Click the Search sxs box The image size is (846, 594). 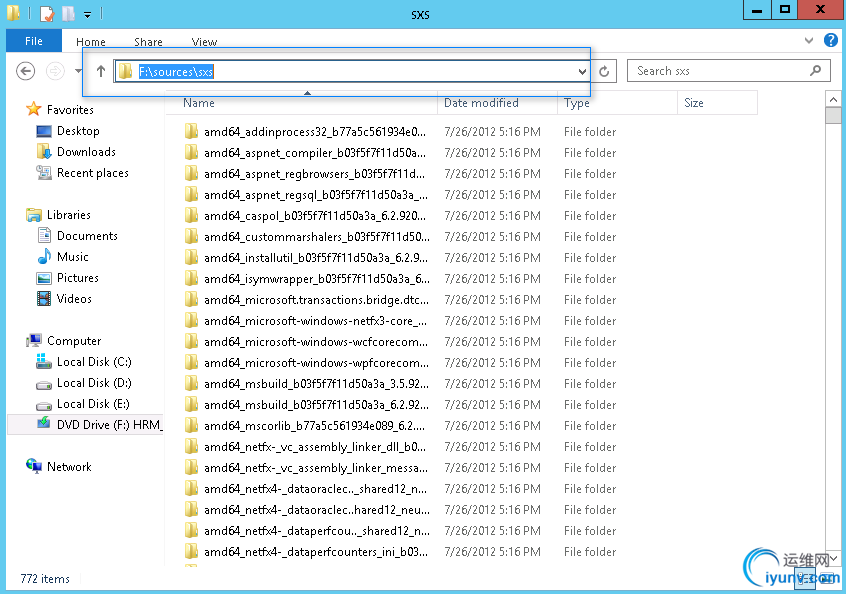coord(728,71)
